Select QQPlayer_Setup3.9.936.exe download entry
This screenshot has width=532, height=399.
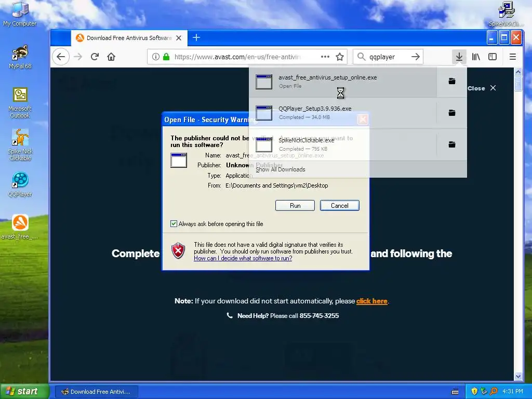343,113
